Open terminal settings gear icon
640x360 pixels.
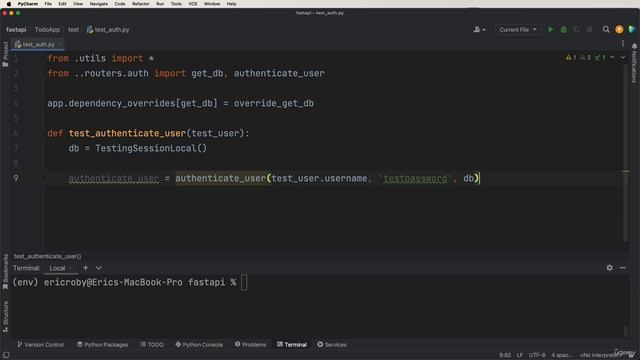tap(609, 268)
